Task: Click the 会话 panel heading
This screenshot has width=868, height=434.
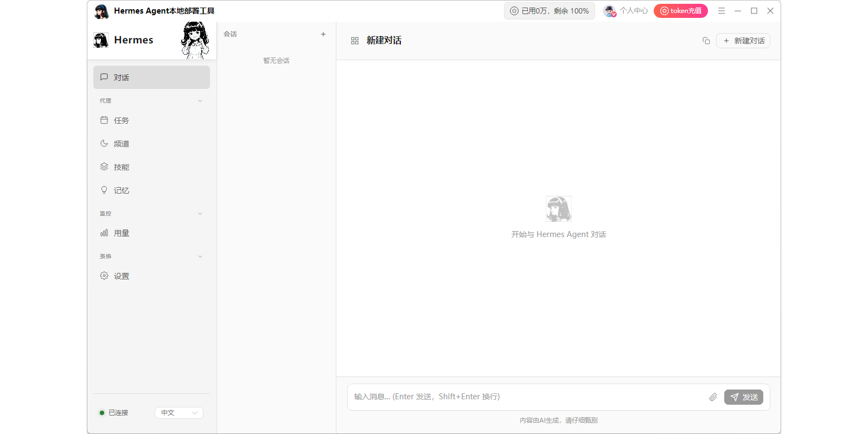Action: point(230,34)
